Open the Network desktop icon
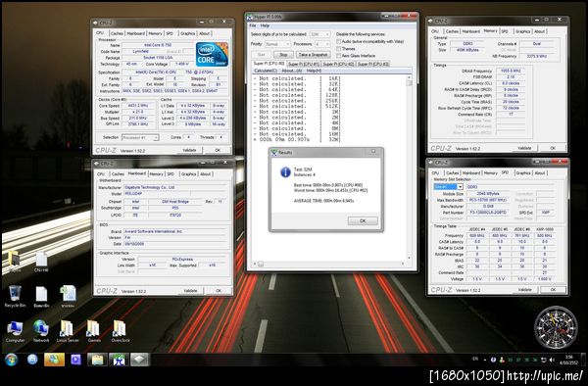Screen dimensions: 588x386 41,331
